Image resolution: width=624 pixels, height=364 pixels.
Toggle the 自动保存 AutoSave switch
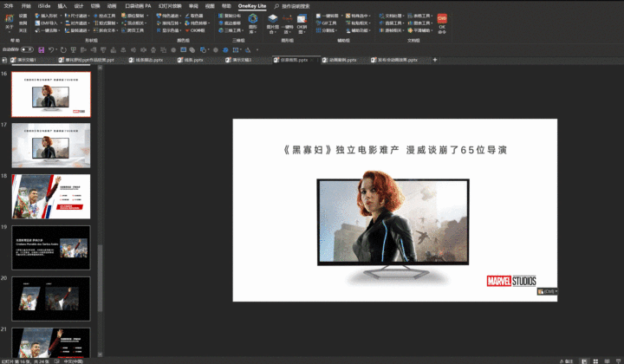pyautogui.click(x=27, y=49)
